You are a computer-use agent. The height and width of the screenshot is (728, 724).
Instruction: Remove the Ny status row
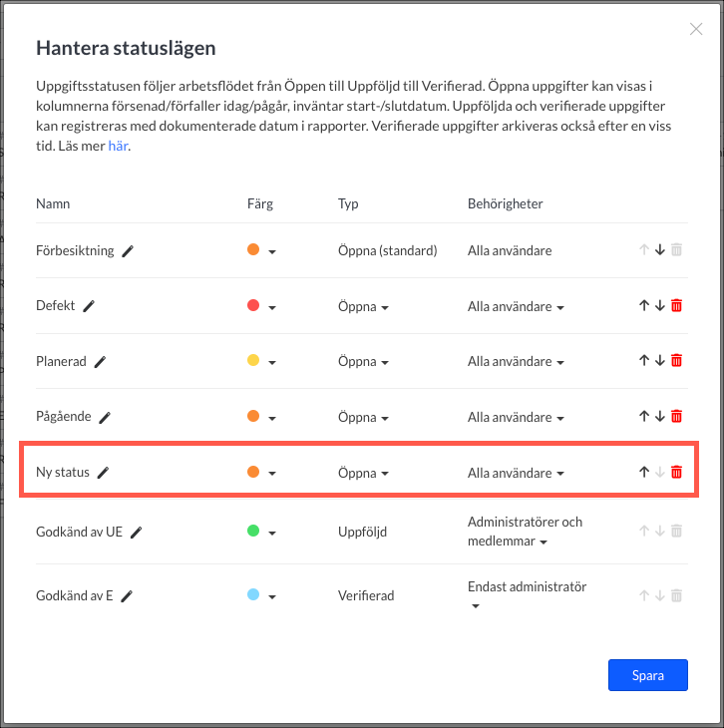tap(676, 472)
